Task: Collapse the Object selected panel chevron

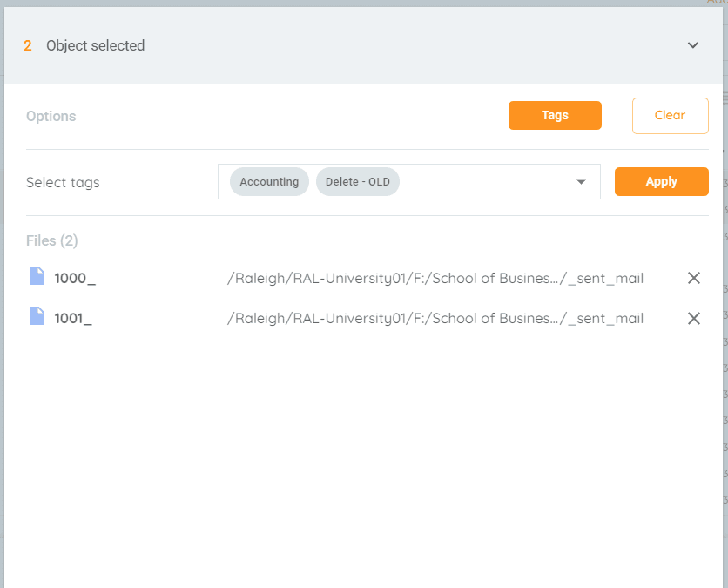Action: pyautogui.click(x=692, y=45)
